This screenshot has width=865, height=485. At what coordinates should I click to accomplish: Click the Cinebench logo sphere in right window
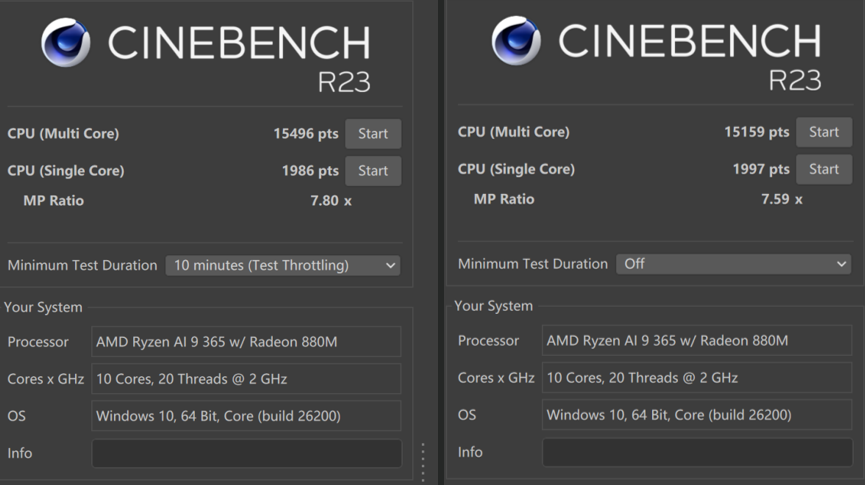[516, 41]
